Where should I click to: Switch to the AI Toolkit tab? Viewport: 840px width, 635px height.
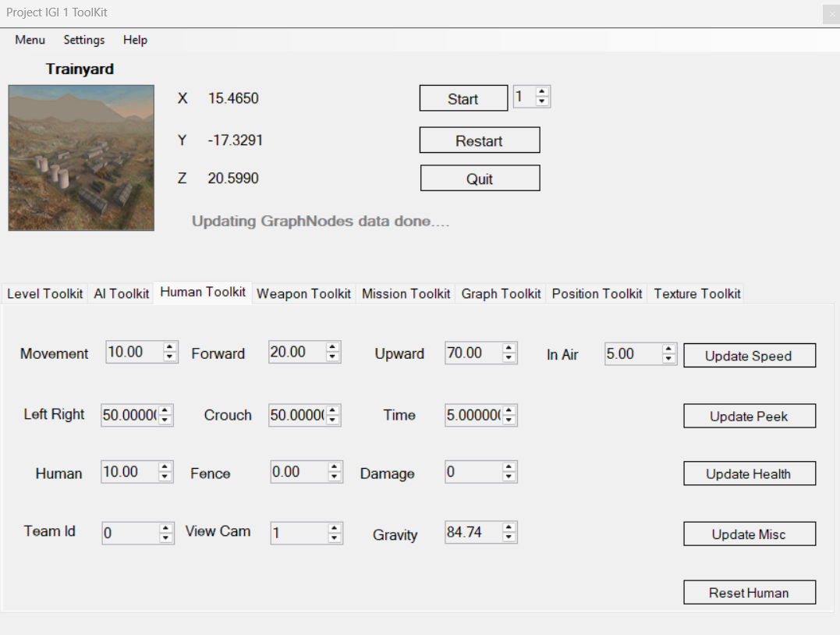pyautogui.click(x=122, y=293)
